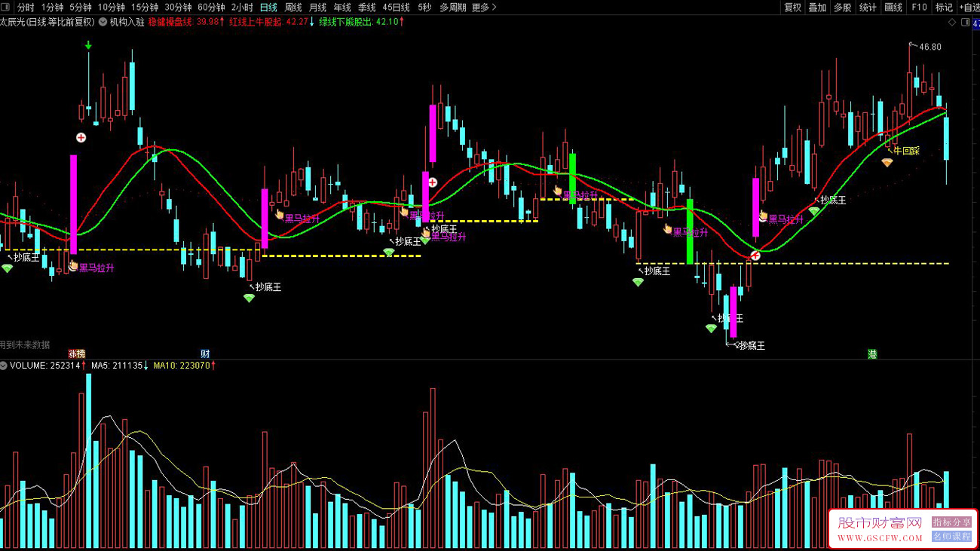
Task: Click the 用到未来数据 notice text
Action: tap(25, 344)
